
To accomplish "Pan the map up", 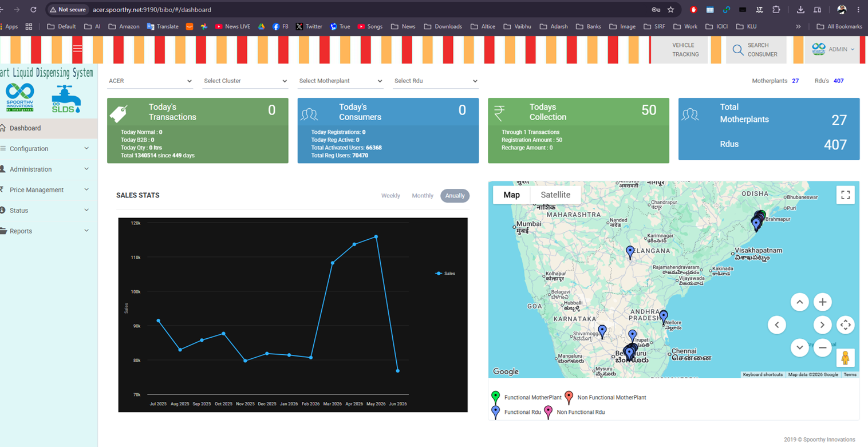I will point(800,302).
